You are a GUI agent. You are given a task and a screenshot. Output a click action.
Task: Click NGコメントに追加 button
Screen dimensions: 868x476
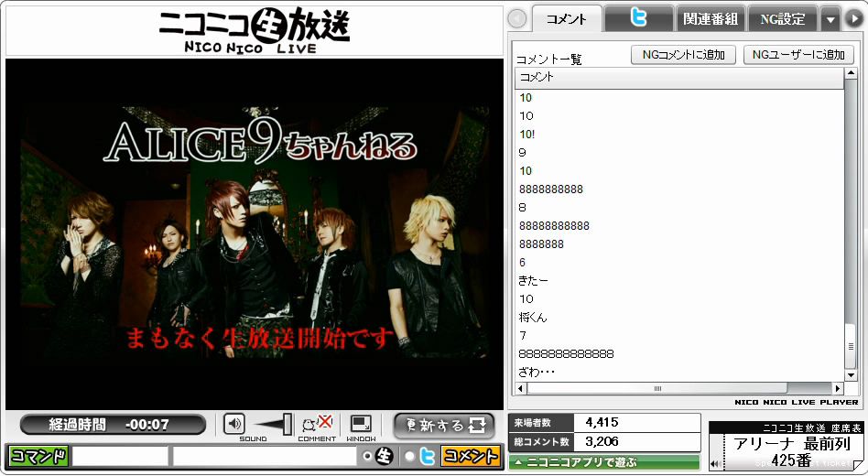pyautogui.click(x=684, y=55)
